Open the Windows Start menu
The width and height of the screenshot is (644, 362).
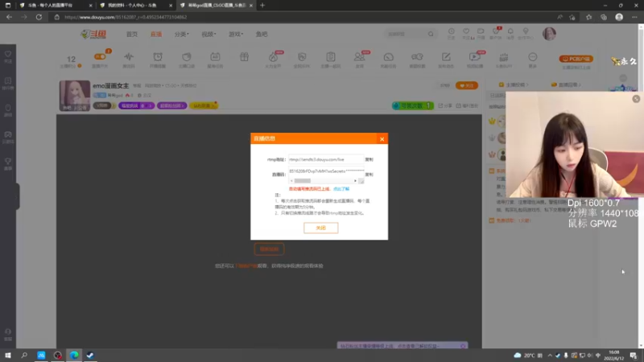pos(8,356)
